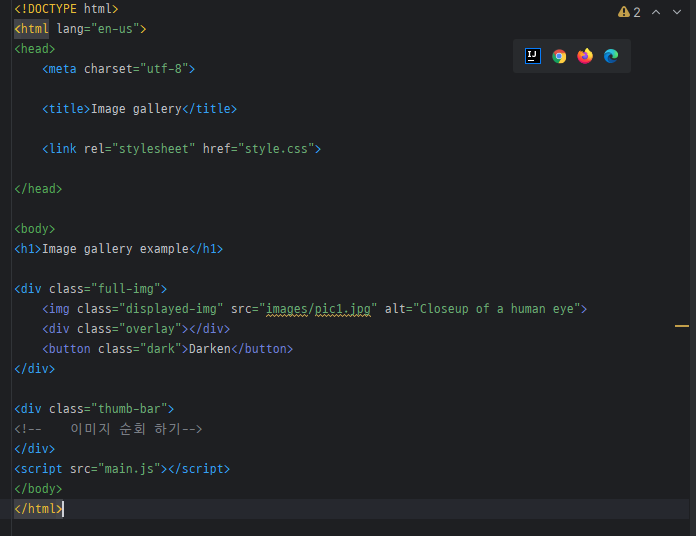The width and height of the screenshot is (696, 536).
Task: Click the link rel="stylesheet" attribute
Action: pyautogui.click(x=139, y=149)
